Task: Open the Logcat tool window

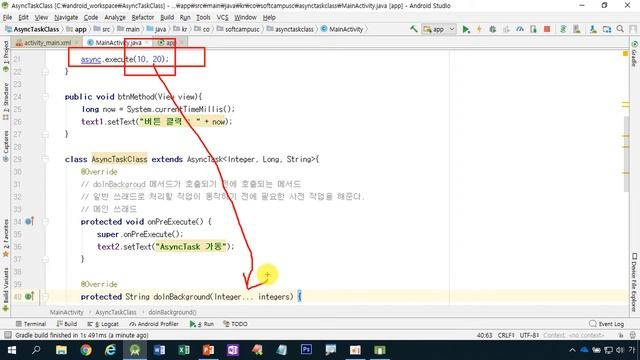Action: point(103,324)
